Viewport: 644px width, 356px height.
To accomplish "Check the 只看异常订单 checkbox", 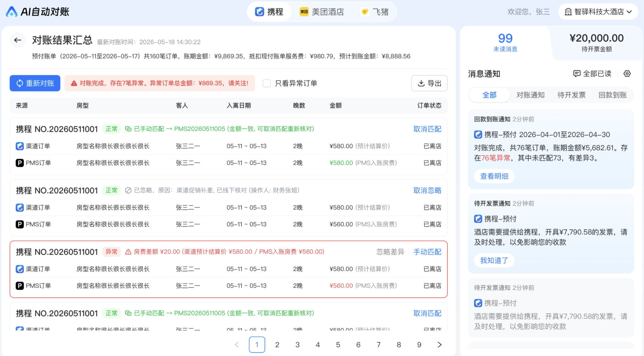I will pyautogui.click(x=267, y=83).
